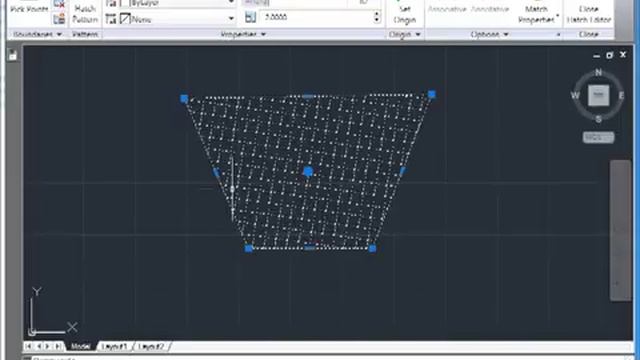
Task: Click the Set Origin button
Action: (x=404, y=13)
